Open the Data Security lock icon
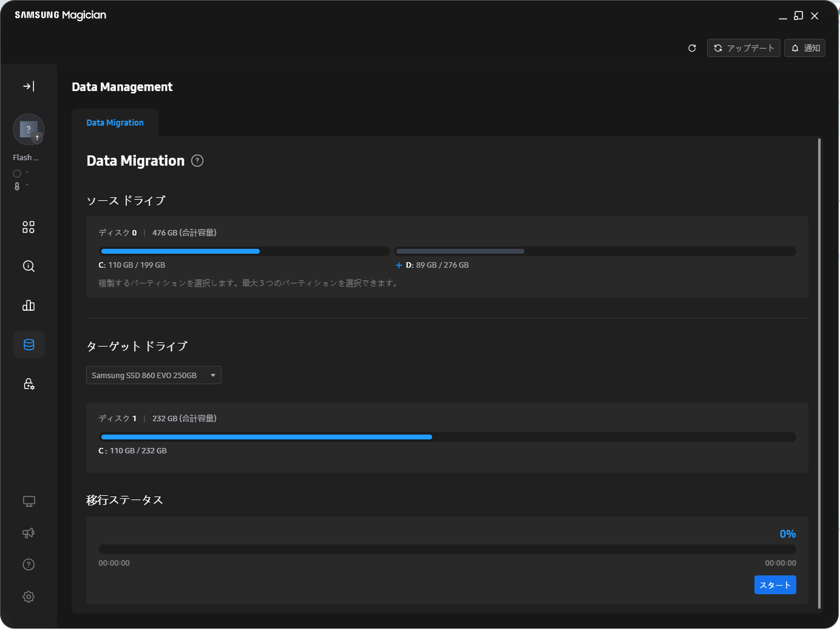 [x=29, y=384]
